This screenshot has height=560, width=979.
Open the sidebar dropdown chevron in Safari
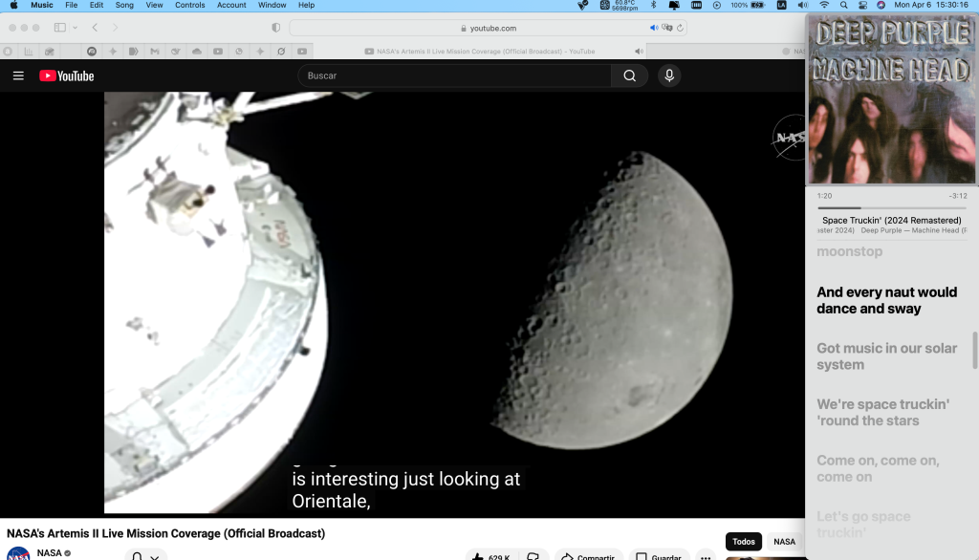pos(76,28)
